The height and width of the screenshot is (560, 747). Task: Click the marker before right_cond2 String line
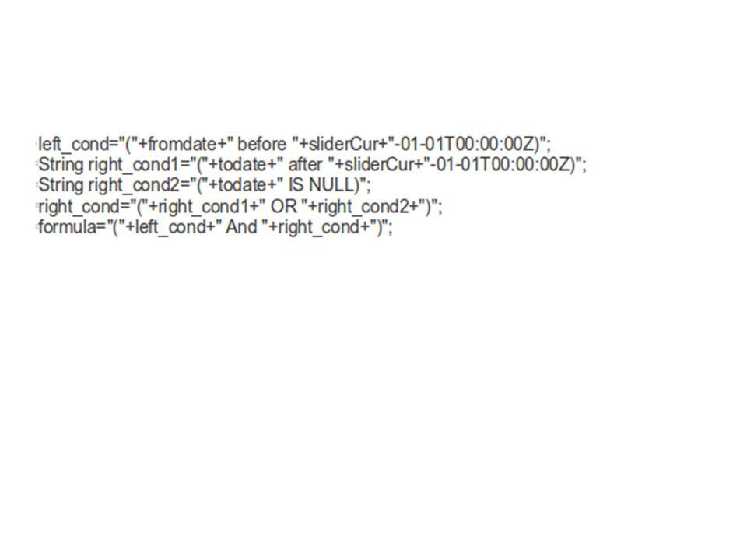37,184
